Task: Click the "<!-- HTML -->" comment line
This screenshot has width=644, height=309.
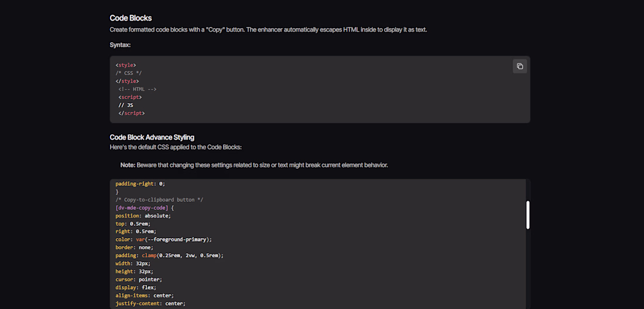Action: (137, 89)
